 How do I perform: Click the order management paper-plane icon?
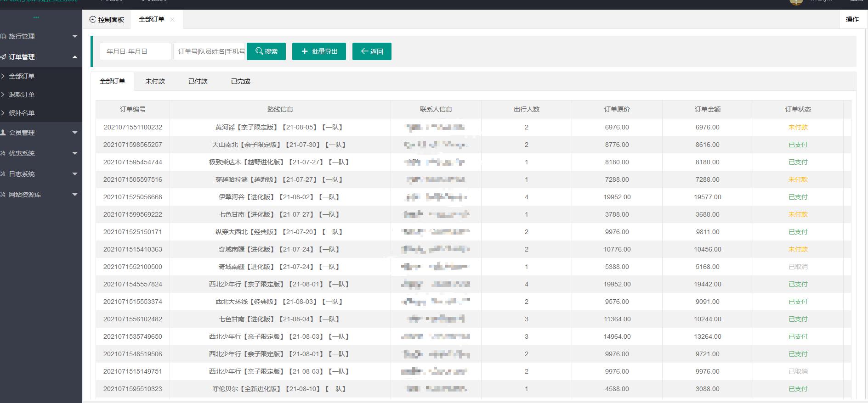coord(3,57)
